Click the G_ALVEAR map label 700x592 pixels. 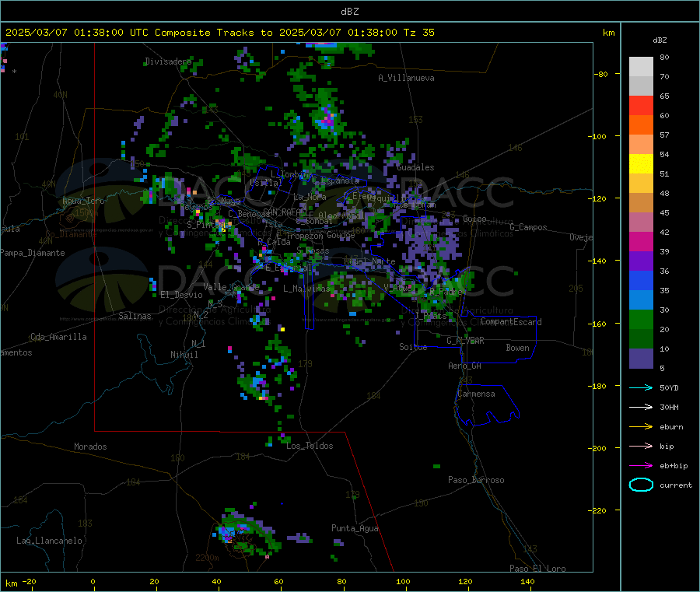click(465, 341)
